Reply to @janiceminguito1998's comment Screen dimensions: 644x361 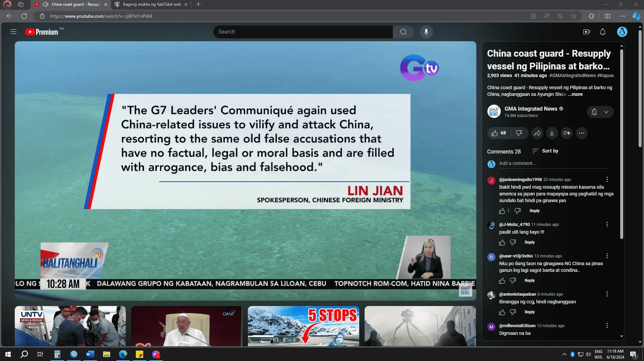coord(534,211)
